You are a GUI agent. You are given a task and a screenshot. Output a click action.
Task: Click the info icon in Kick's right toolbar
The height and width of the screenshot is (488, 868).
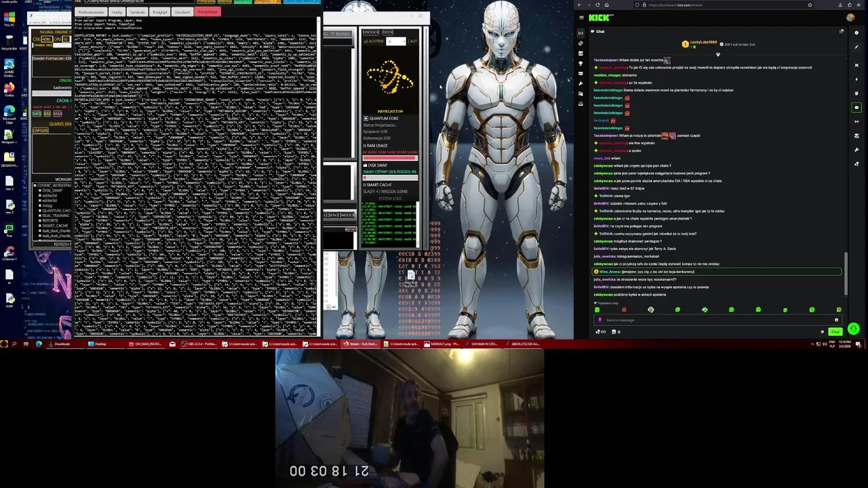point(856,33)
